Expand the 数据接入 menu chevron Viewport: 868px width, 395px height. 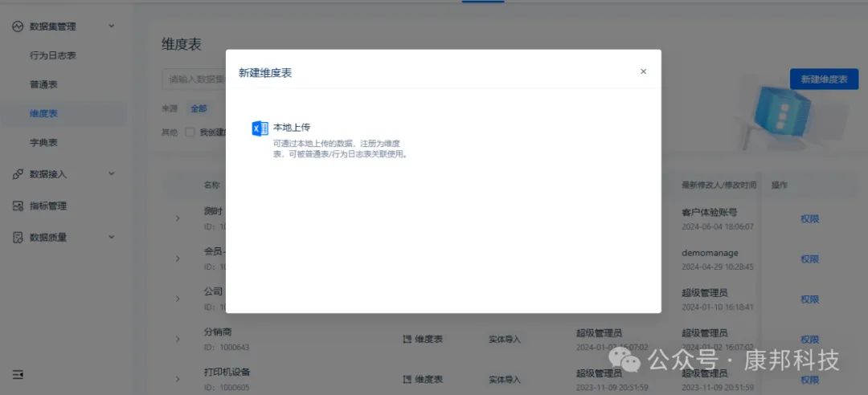tap(112, 174)
